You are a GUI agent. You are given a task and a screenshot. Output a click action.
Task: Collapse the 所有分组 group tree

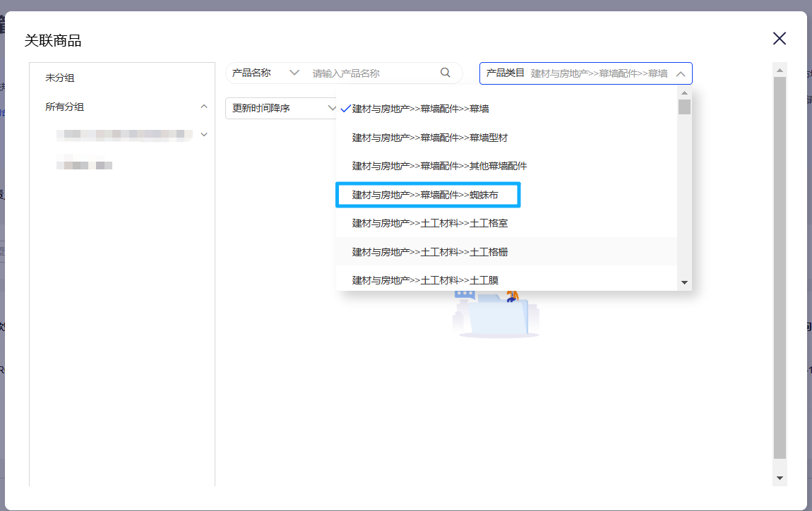tap(204, 105)
